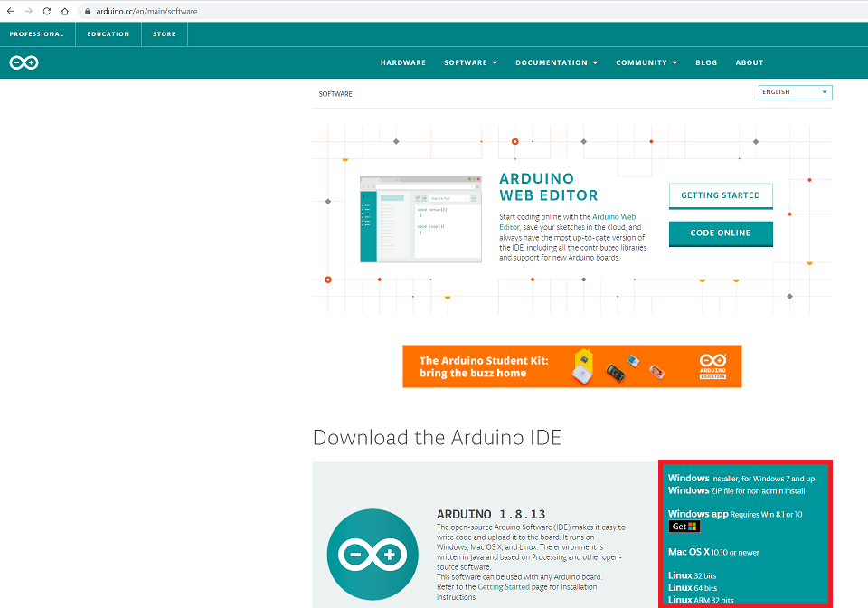The width and height of the screenshot is (868, 608).
Task: Click the browser back arrow
Action: (x=11, y=11)
